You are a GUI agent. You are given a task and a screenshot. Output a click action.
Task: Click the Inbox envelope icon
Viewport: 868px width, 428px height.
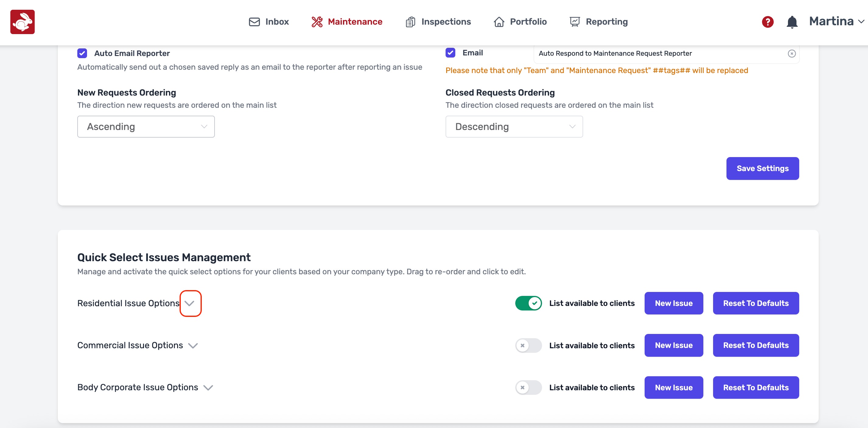click(254, 22)
